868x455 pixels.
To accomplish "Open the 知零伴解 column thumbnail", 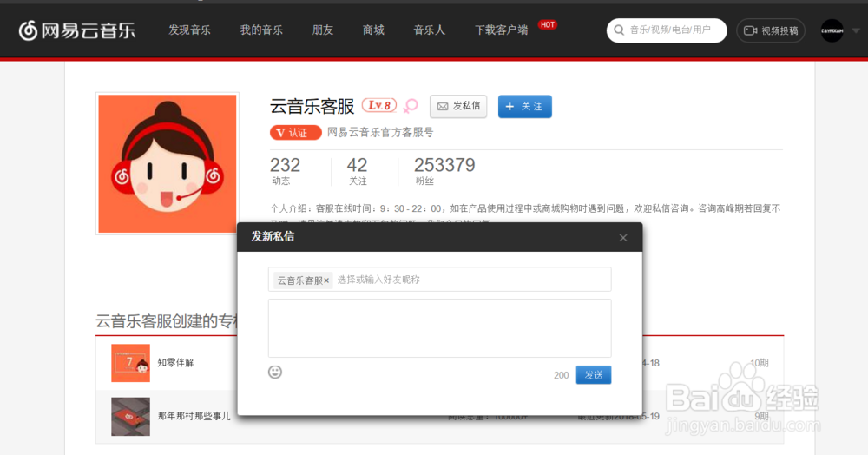I will [x=131, y=363].
